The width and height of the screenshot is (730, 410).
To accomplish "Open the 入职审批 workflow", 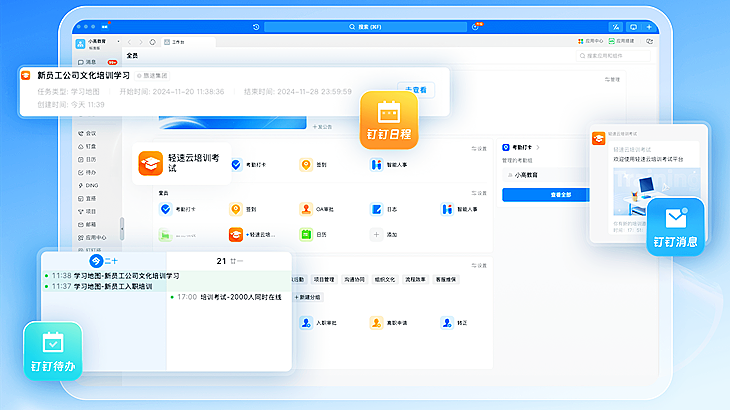I will pos(318,323).
